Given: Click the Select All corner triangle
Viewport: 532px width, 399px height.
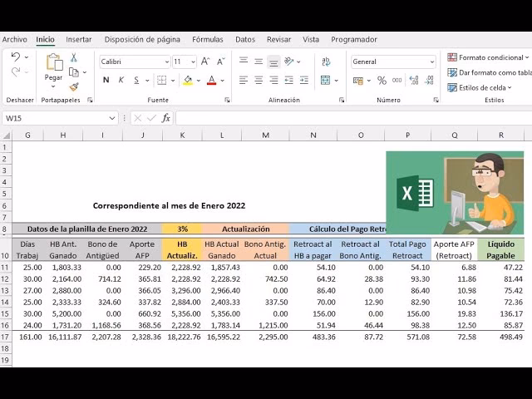Looking at the screenshot, I should point(6,135).
